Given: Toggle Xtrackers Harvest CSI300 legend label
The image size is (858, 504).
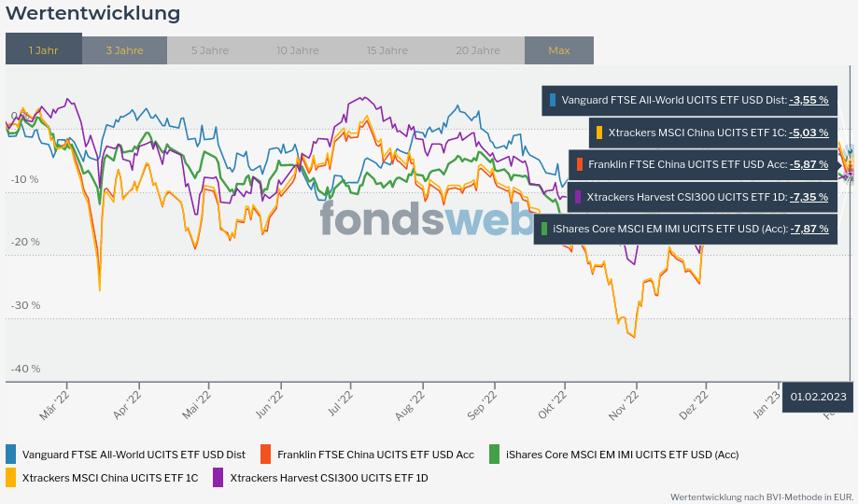Looking at the screenshot, I should (x=329, y=478).
